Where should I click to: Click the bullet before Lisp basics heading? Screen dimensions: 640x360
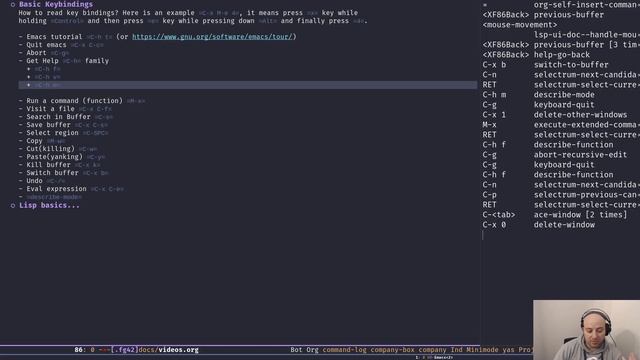click(13, 205)
